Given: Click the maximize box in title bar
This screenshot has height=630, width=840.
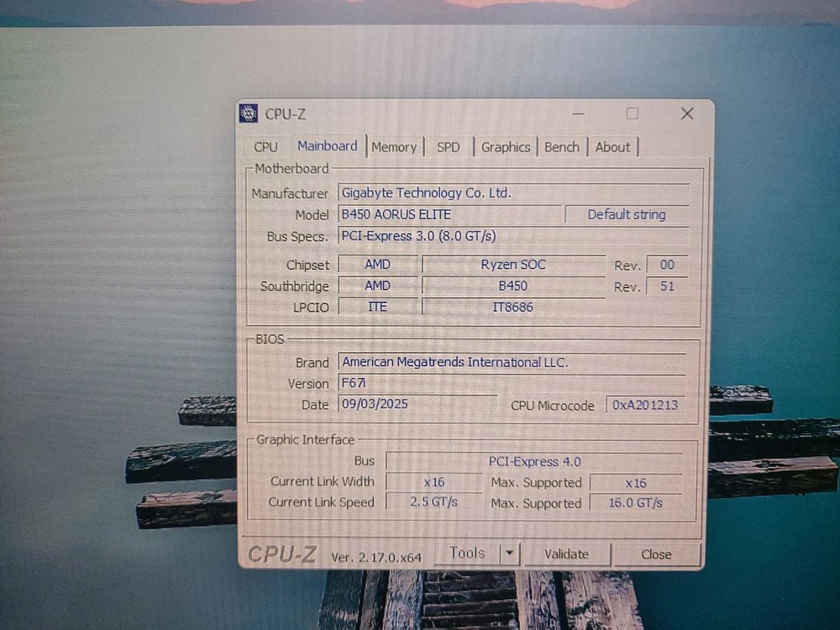Looking at the screenshot, I should (633, 113).
